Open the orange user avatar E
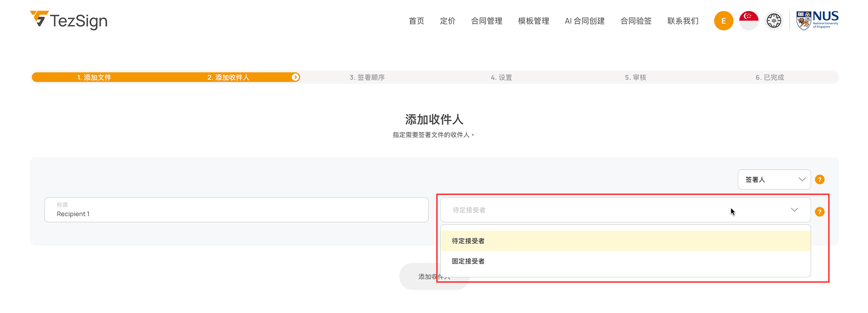868x313 pixels. coord(723,21)
